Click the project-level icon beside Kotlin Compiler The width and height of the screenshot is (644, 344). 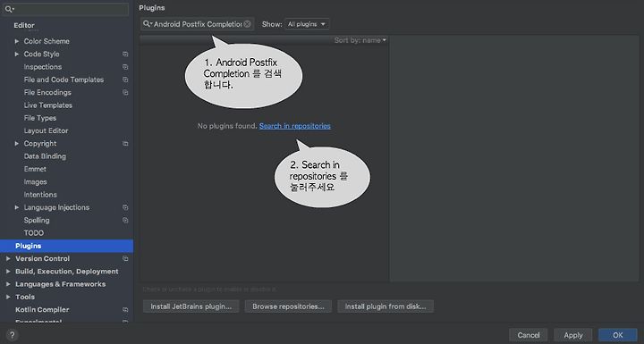pyautogui.click(x=125, y=310)
